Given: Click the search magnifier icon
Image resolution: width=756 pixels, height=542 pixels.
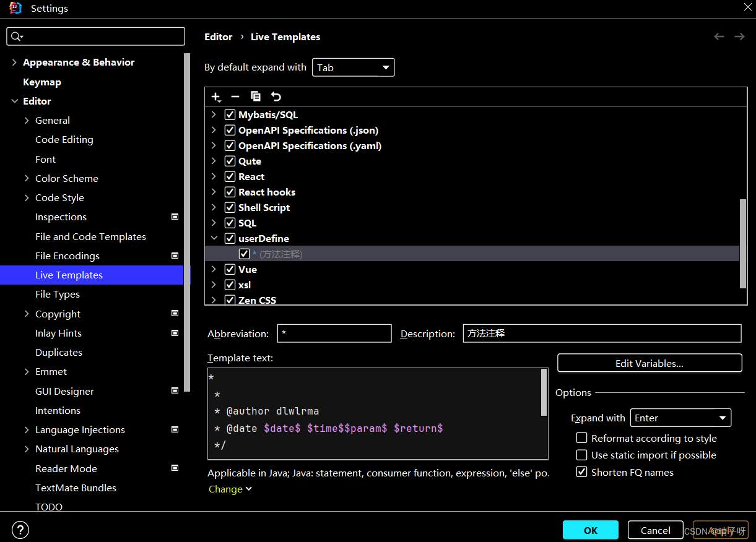Looking at the screenshot, I should pyautogui.click(x=17, y=37).
